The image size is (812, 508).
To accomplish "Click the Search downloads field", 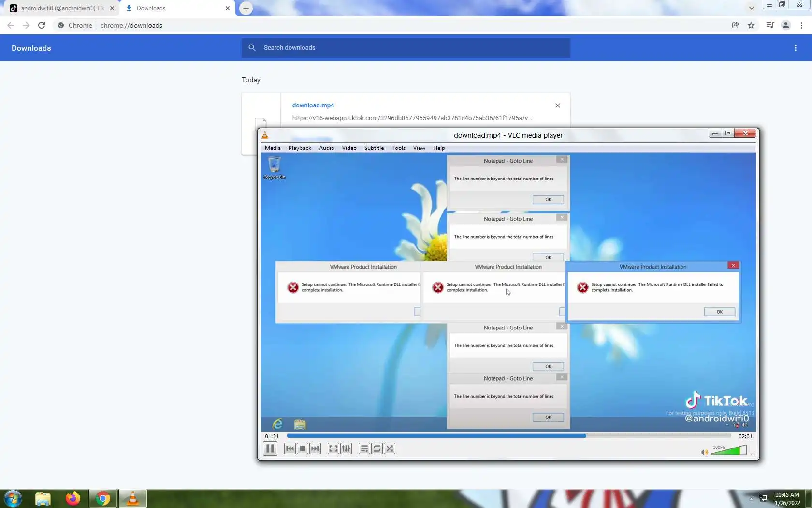I will click(x=406, y=48).
